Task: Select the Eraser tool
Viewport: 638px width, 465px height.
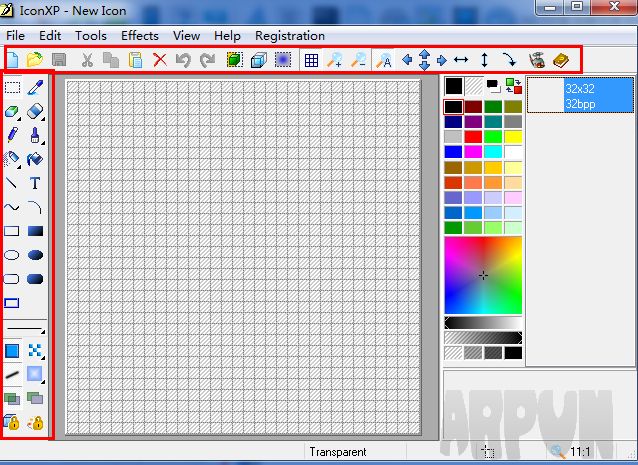Action: point(35,111)
